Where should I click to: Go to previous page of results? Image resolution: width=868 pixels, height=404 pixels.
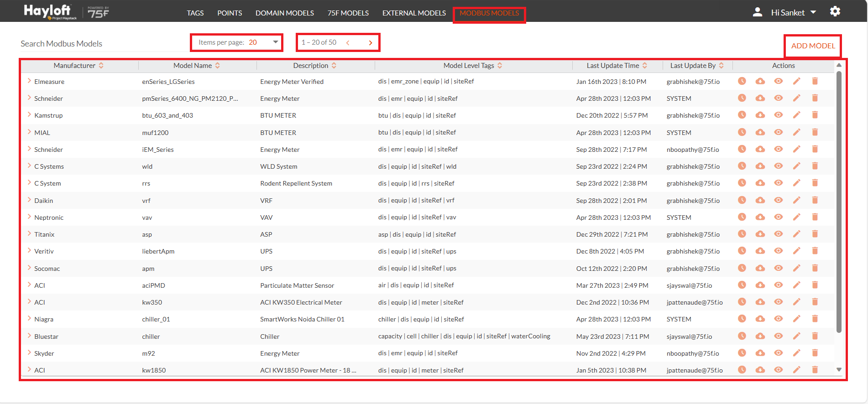click(x=348, y=43)
